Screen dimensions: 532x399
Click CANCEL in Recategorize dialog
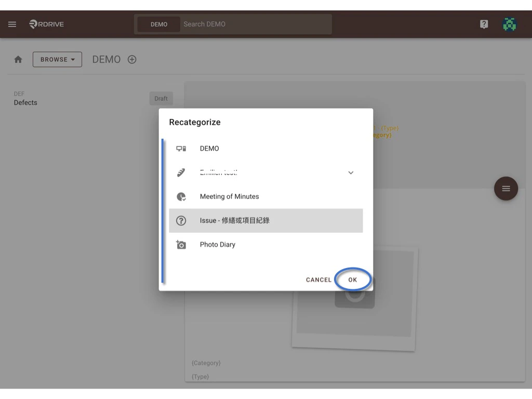coord(318,280)
